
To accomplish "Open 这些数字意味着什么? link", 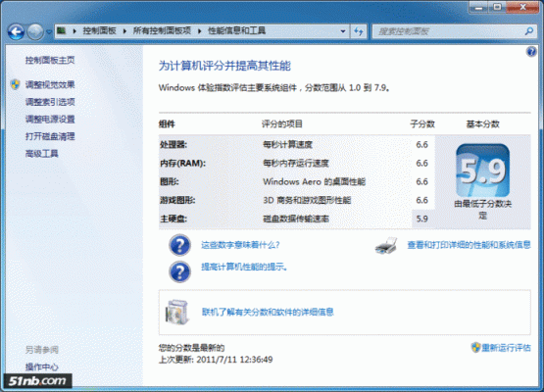I will tap(240, 245).
